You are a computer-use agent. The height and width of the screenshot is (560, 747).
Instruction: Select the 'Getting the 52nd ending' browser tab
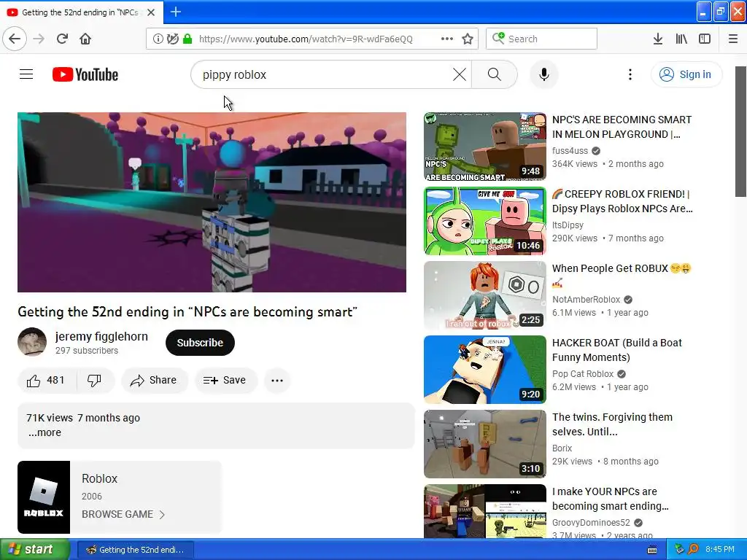[x=81, y=12]
